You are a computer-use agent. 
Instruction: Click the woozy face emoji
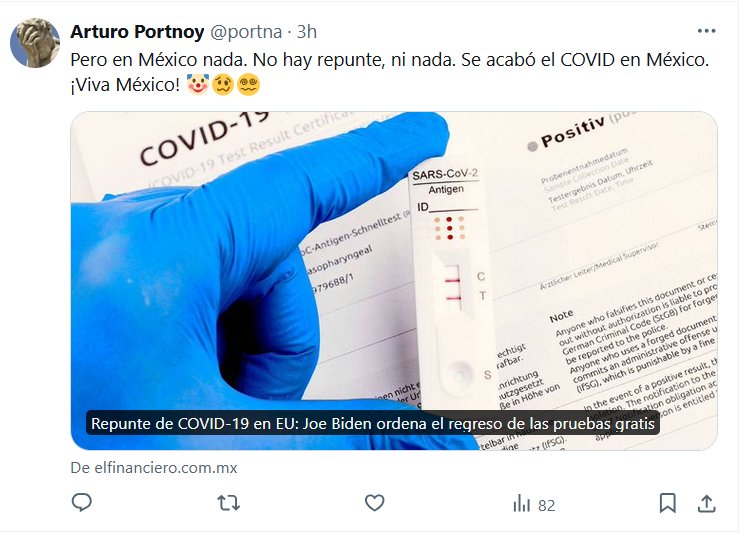[x=223, y=85]
